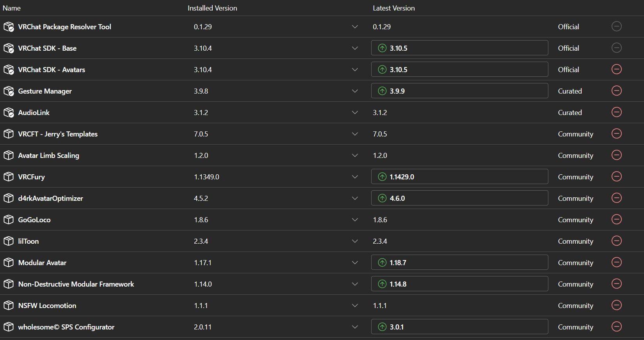Click the Official label for Package Resolver Tool
The width and height of the screenshot is (644, 340).
569,27
